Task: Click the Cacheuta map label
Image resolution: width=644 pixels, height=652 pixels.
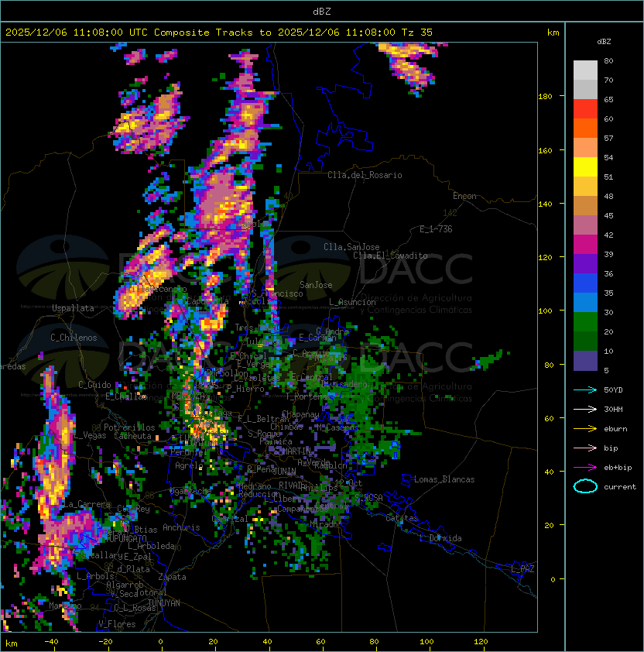Action: [132, 436]
